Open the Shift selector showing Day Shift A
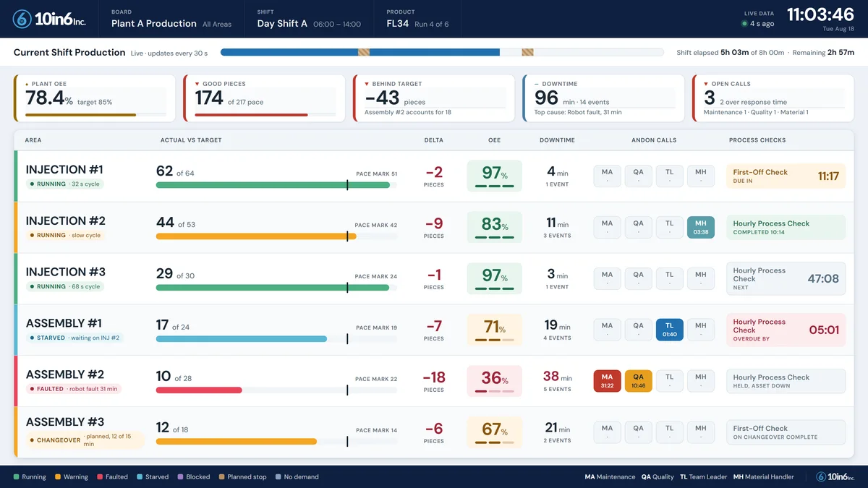This screenshot has width=868, height=488. tap(309, 19)
